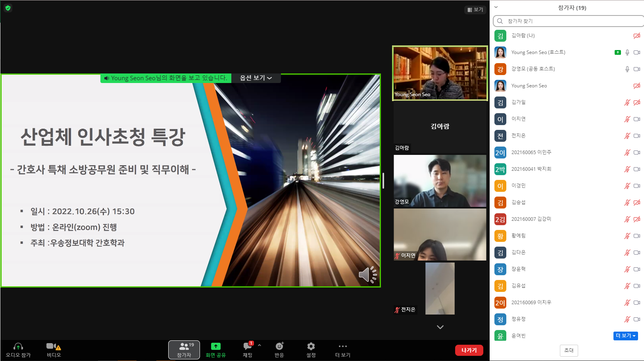The image size is (644, 361).
Task: Click the 참가자 찾기 search field
Action: click(568, 21)
